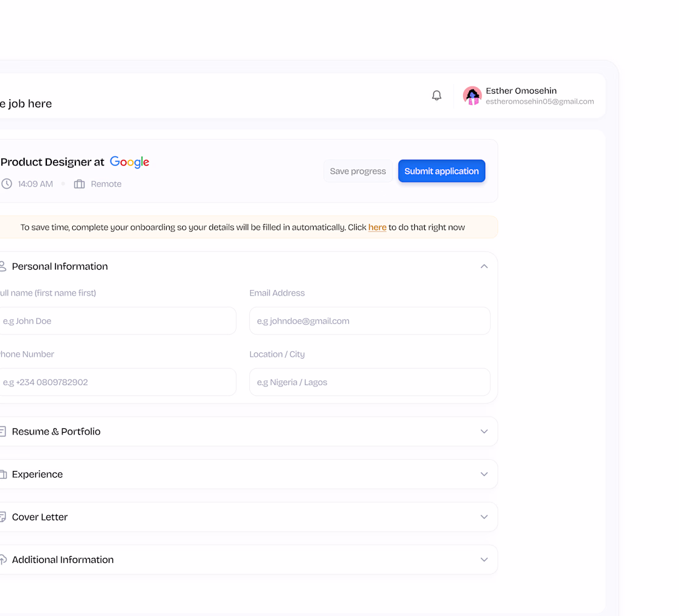Click the Location / City field label
The width and height of the screenshot is (679, 616).
[x=277, y=354]
